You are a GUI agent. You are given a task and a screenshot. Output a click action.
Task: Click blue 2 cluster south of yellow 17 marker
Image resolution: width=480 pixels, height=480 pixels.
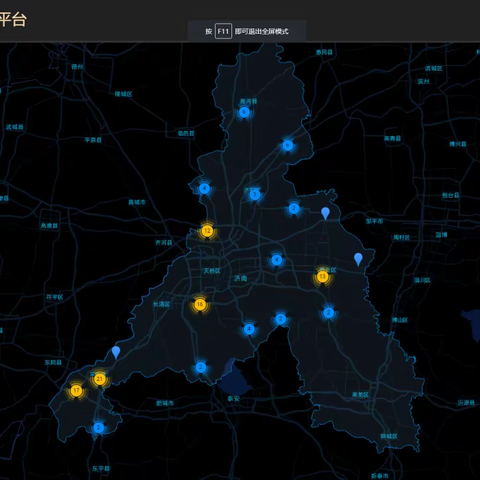pos(98,428)
